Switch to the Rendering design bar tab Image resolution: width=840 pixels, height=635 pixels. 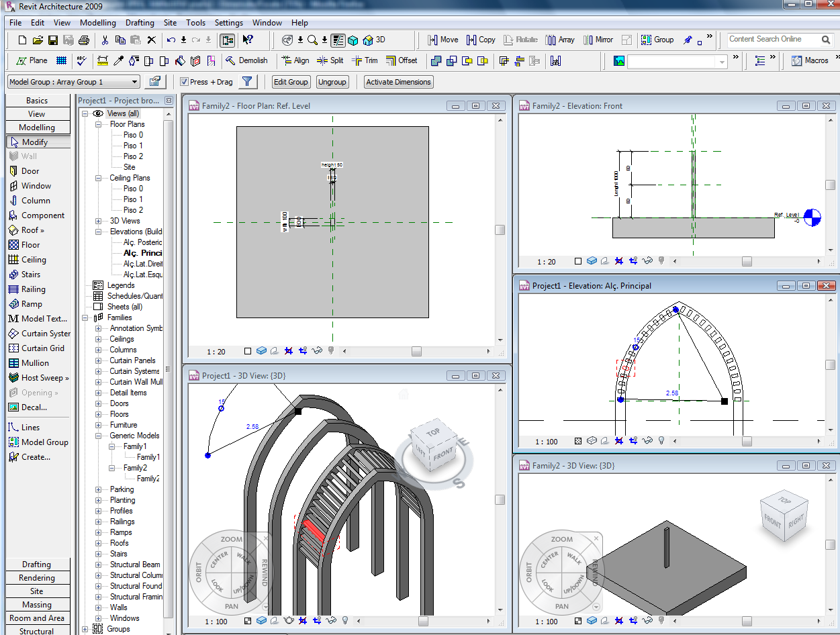pyautogui.click(x=37, y=578)
